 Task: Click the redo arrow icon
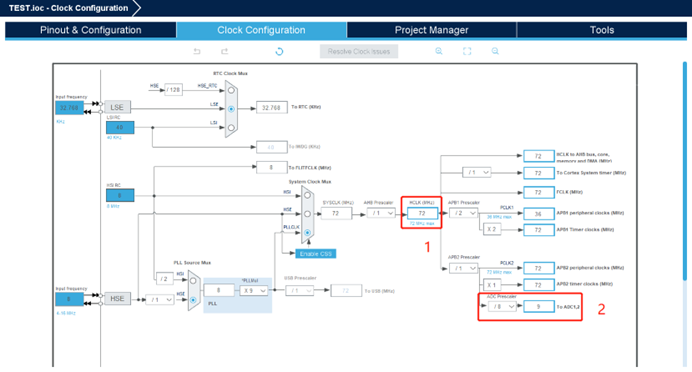[224, 52]
